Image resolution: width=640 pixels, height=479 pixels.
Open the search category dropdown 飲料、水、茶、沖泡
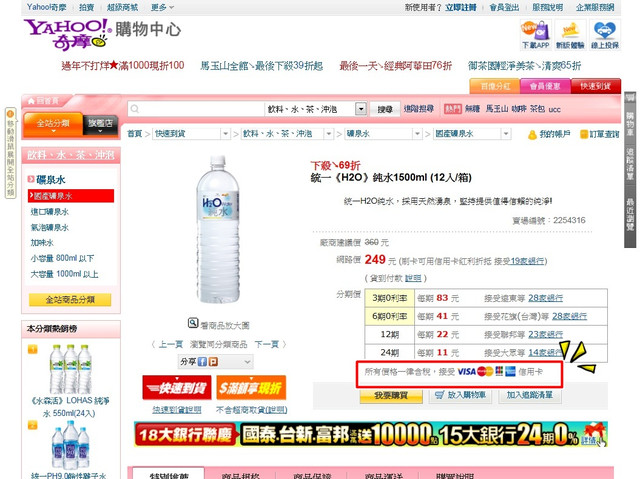coord(360,109)
